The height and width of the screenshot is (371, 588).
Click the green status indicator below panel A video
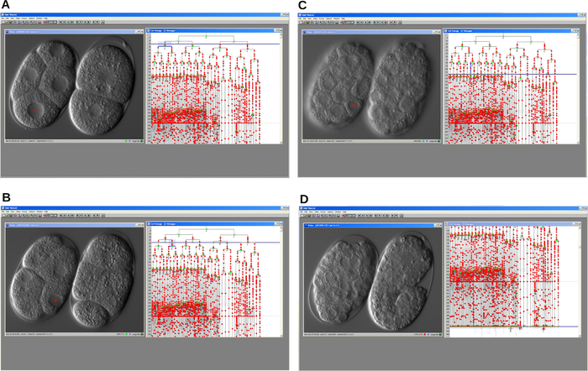coord(126,141)
